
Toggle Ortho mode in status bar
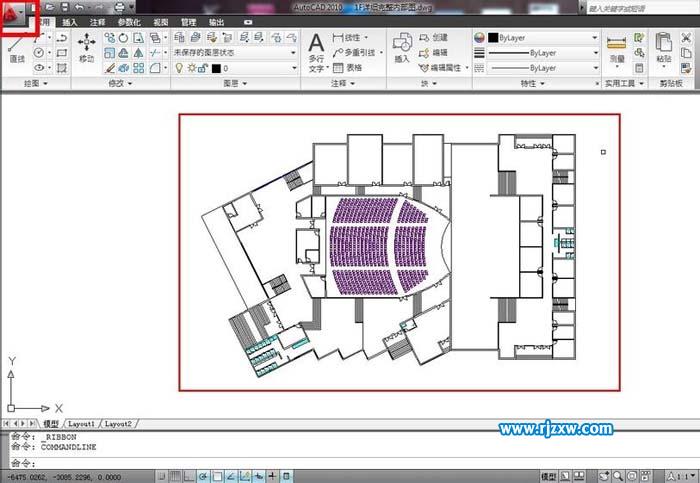click(189, 476)
